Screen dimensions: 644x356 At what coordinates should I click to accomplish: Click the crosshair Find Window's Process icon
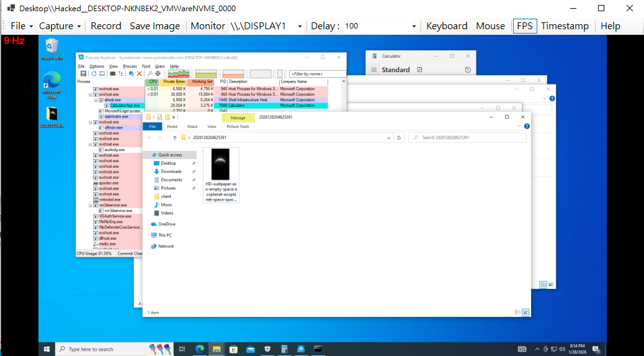(x=158, y=73)
